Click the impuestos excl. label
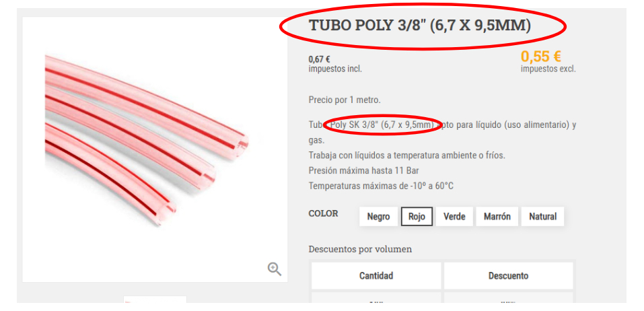This screenshot has width=644, height=311. (x=548, y=69)
